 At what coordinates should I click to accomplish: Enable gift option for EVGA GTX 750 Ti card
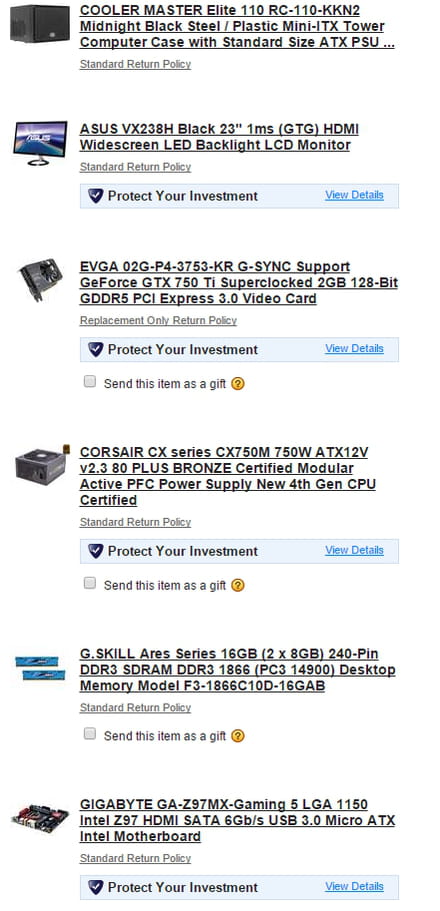click(90, 382)
